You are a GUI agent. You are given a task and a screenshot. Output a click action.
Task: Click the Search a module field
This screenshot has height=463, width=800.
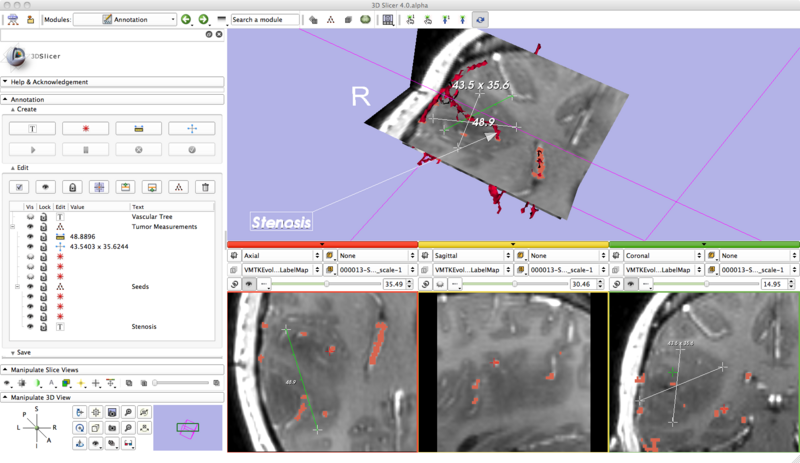[264, 19]
